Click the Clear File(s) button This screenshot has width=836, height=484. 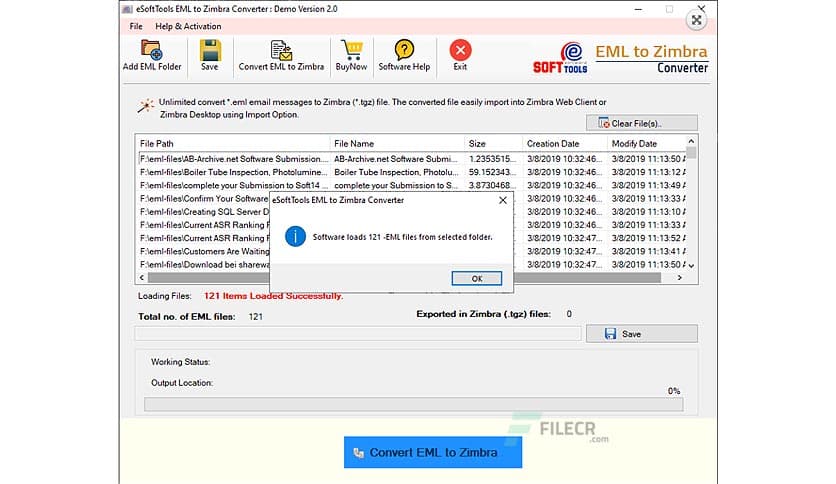click(x=641, y=123)
